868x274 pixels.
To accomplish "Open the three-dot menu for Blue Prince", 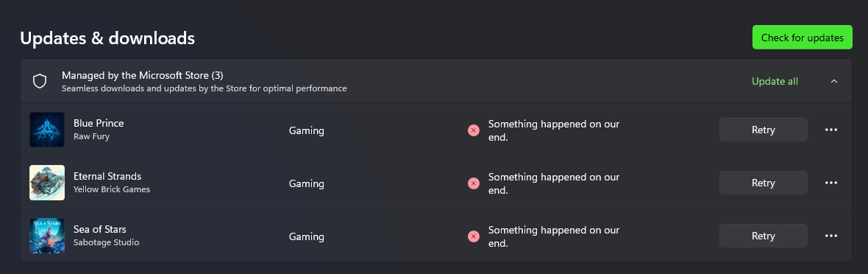I will 831,130.
